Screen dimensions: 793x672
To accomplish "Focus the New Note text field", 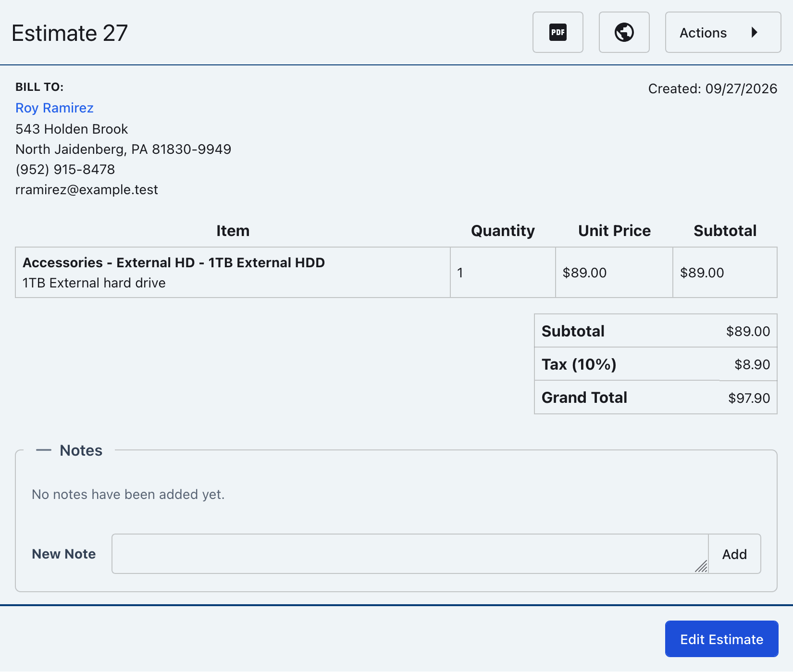I will [x=410, y=554].
